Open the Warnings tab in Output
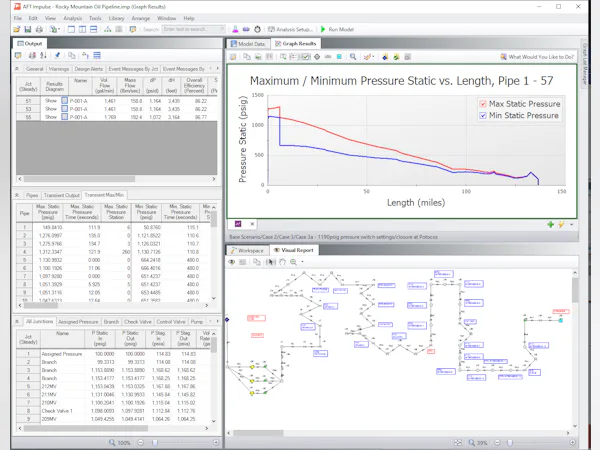This screenshot has width=600, height=450. tap(59, 69)
